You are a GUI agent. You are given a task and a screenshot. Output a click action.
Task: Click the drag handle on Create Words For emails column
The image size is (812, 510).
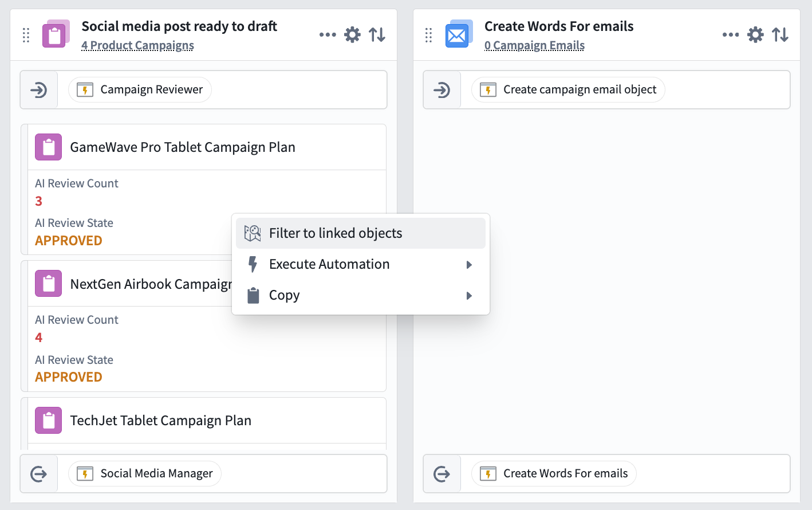[x=428, y=34]
